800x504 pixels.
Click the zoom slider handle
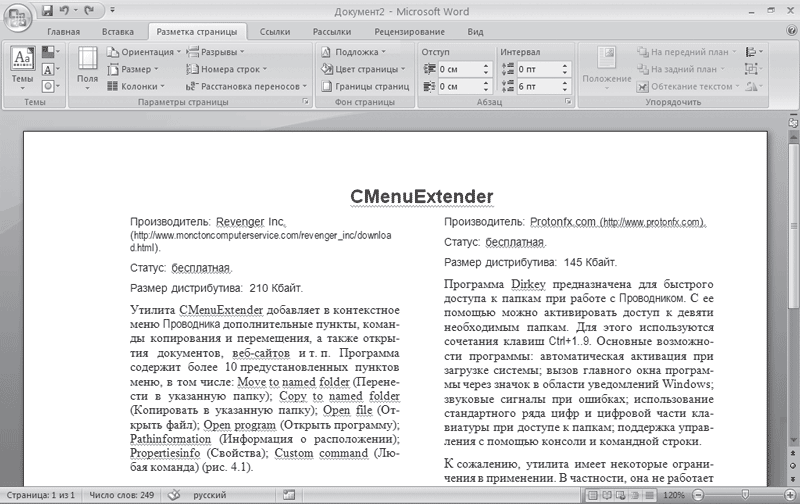[x=745, y=494]
